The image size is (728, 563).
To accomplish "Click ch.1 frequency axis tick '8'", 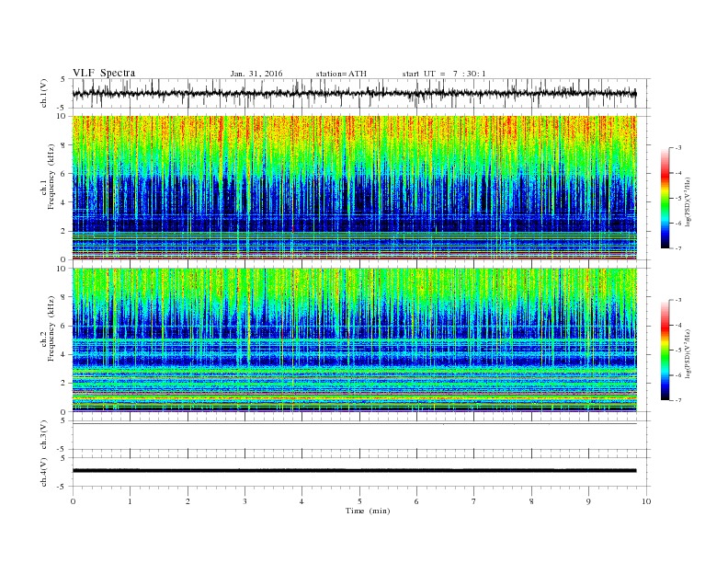I will [64, 145].
